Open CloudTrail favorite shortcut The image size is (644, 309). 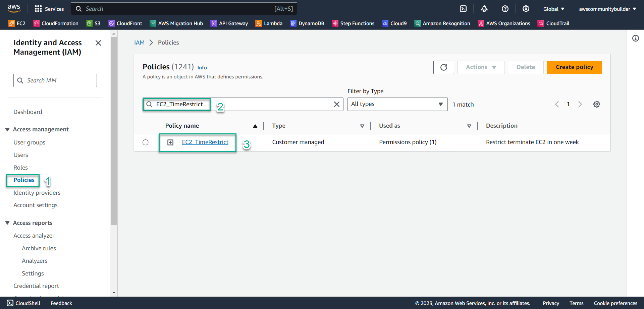[x=554, y=23]
